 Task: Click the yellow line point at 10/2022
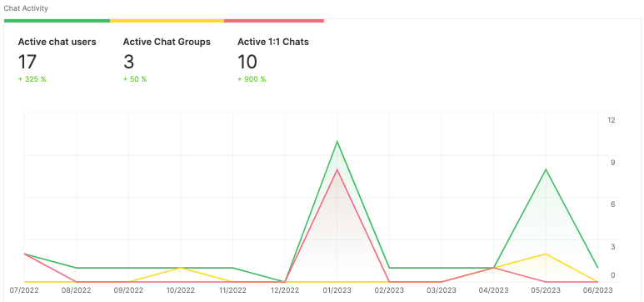coord(181,268)
